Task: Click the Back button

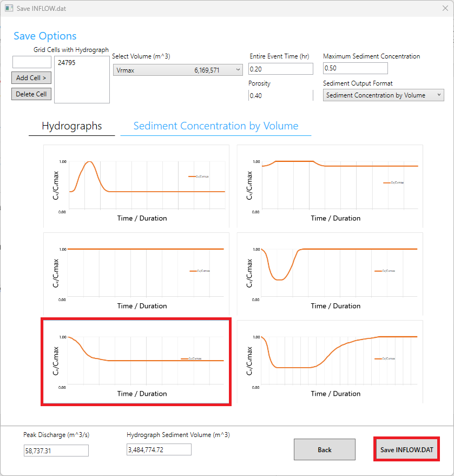Action: click(324, 449)
